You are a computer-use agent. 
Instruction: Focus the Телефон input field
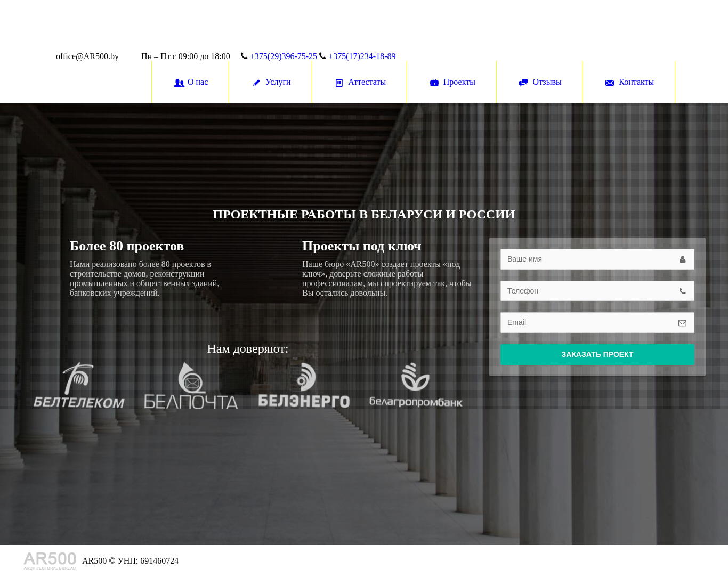pos(597,291)
